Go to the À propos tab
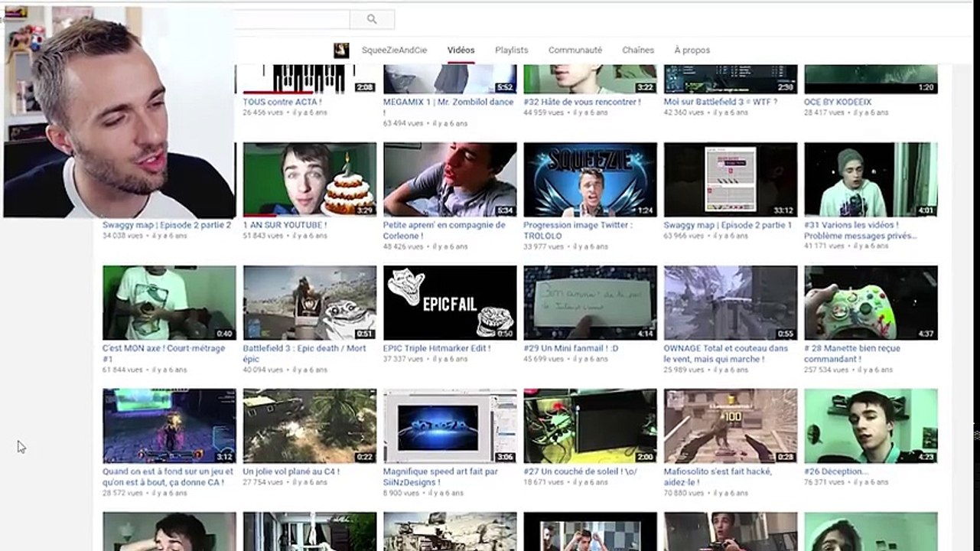980x551 pixels. (x=692, y=51)
